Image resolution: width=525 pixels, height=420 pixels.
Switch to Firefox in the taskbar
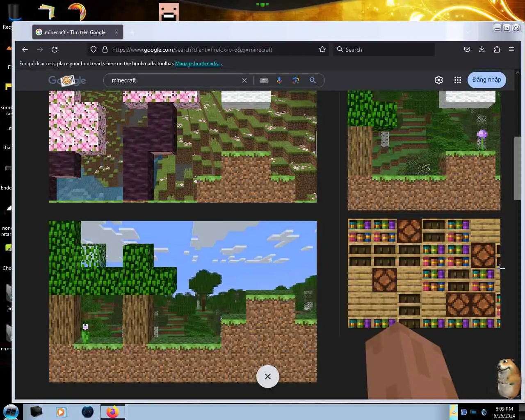pyautogui.click(x=112, y=412)
